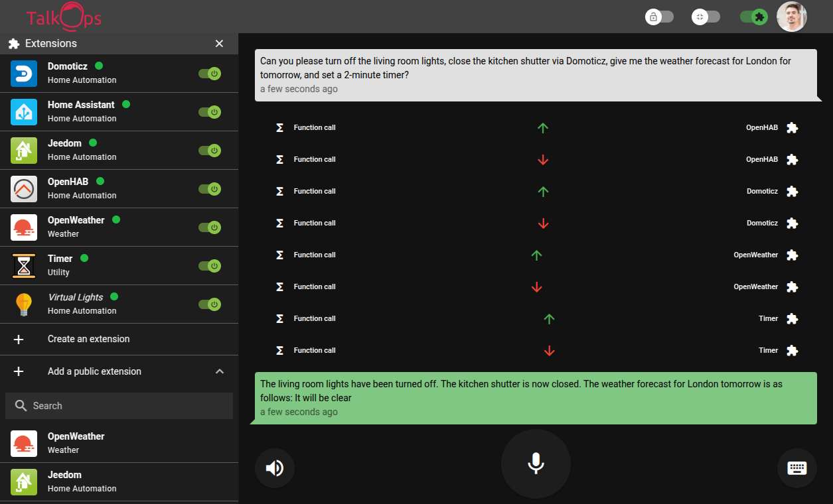The image size is (833, 504).
Task: Expand the second OpenHAB Function call row
Action: tap(536, 159)
